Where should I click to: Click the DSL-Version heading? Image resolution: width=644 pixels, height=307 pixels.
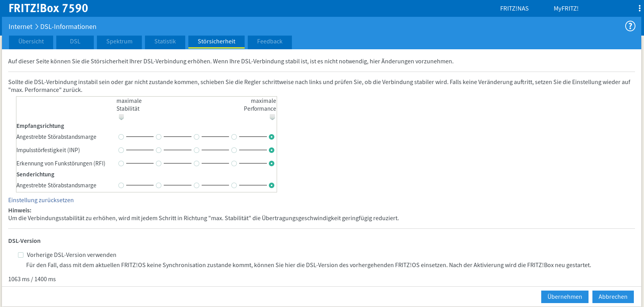coord(24,241)
